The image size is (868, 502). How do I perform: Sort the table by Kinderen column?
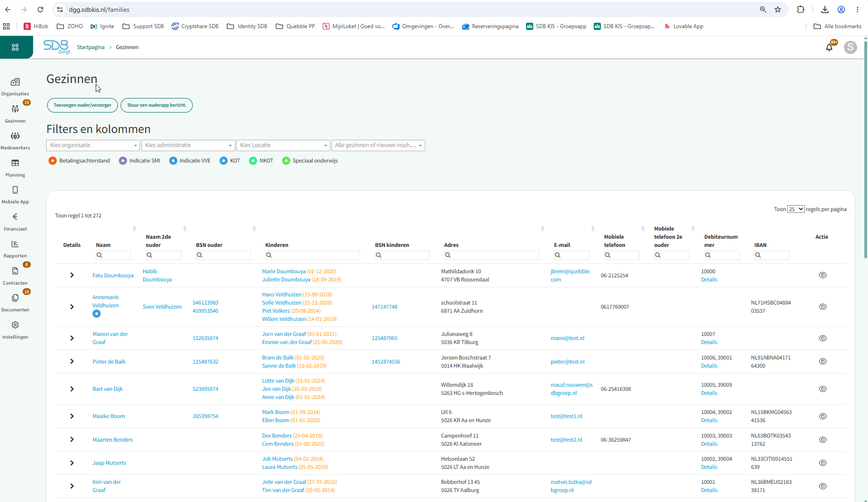click(254, 228)
